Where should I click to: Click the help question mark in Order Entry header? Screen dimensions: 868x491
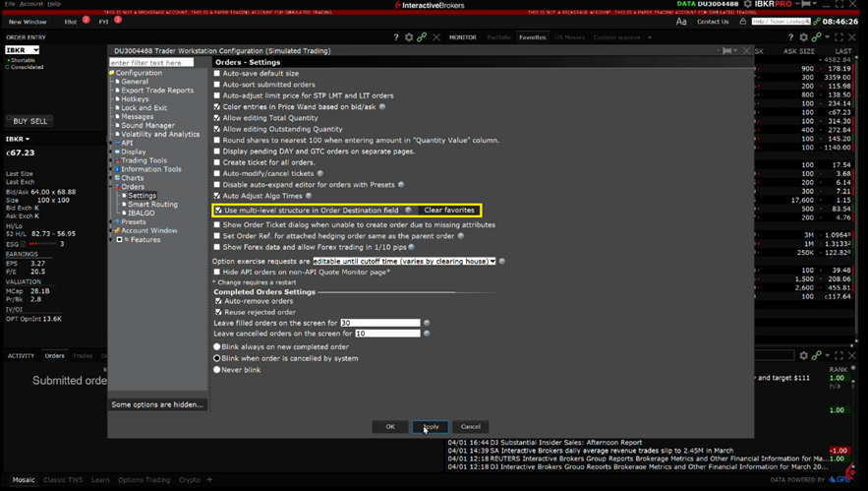coord(396,37)
